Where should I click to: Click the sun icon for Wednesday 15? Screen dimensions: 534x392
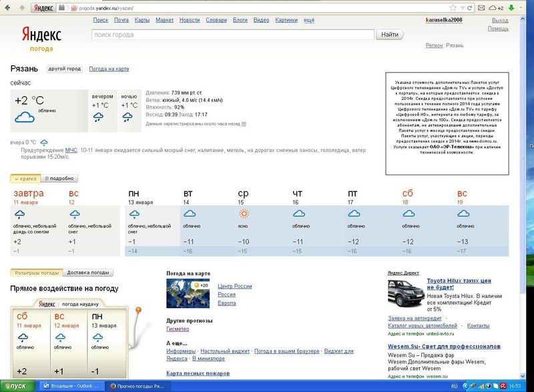click(x=244, y=214)
